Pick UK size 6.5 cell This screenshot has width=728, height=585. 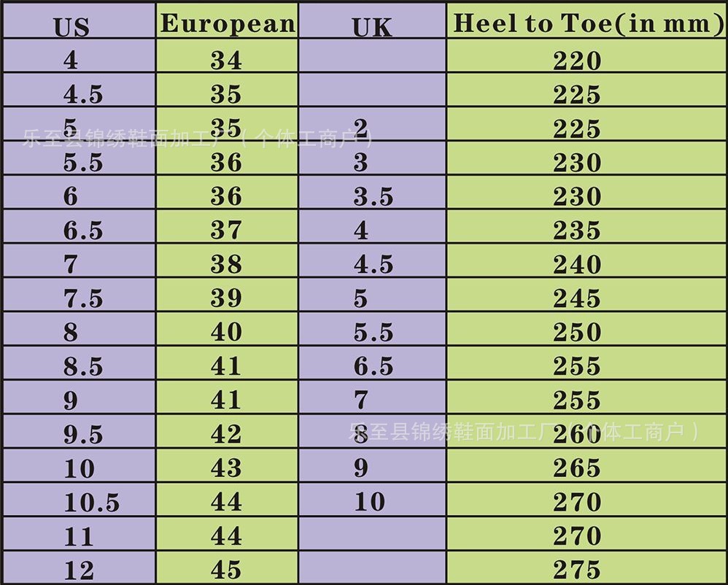[373, 366]
